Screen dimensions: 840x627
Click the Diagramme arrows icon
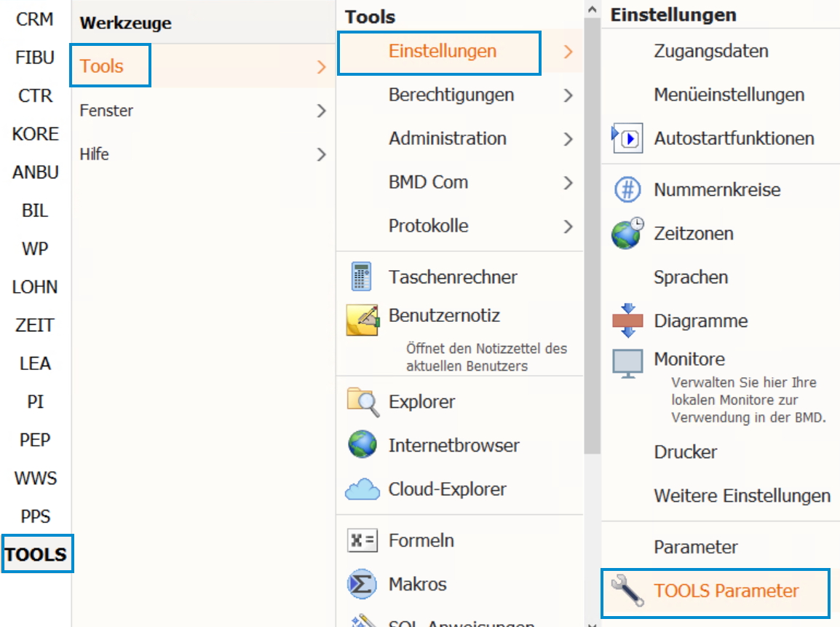tap(627, 320)
